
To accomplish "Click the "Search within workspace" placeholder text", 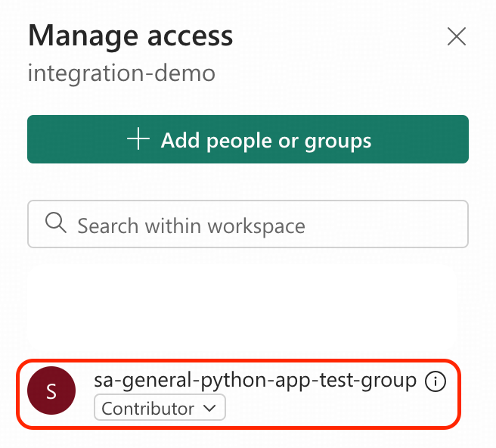I will coord(191,226).
